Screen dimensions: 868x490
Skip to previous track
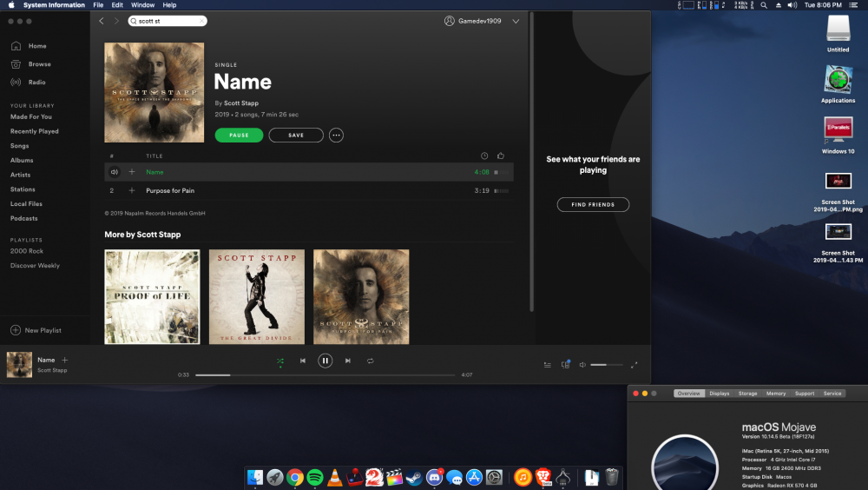click(303, 361)
